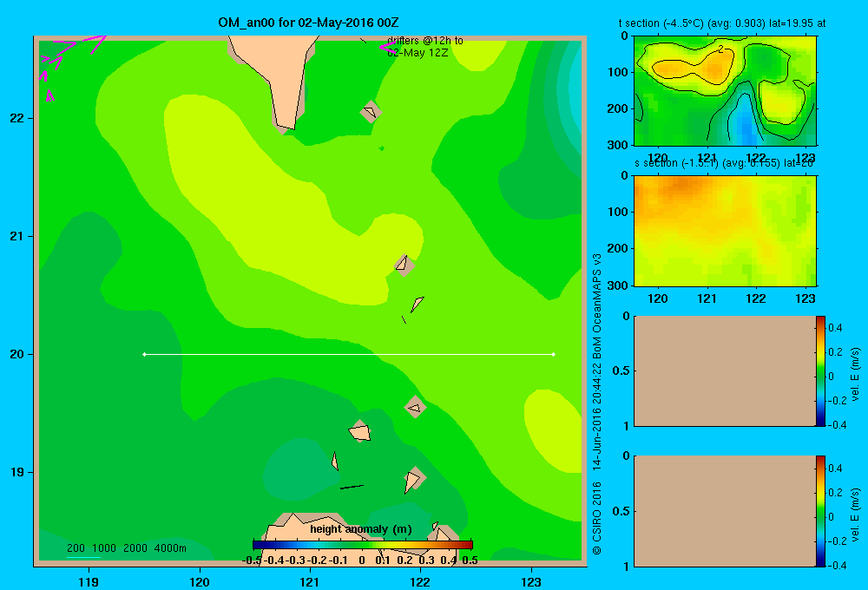Click the drifters @12h to 02-May 12Z legend text
This screenshot has width=868, height=590.
(x=425, y=47)
